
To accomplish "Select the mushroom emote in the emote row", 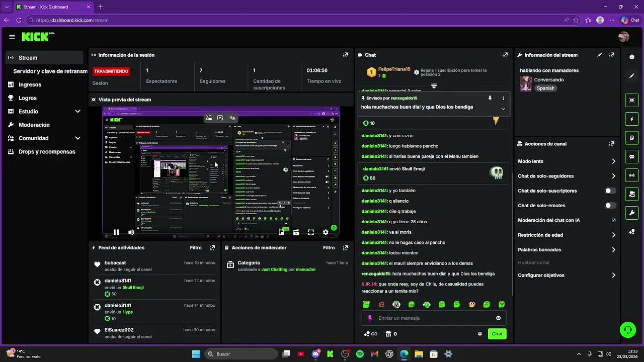I will pyautogui.click(x=472, y=304).
